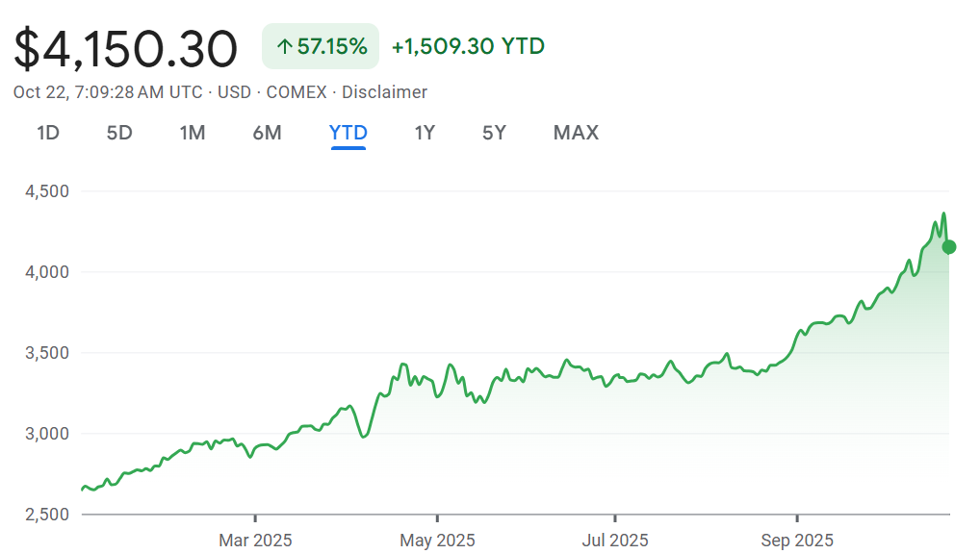Viewport: 980px width, 554px height.
Task: Click the 57.15% gain badge
Action: [x=321, y=46]
